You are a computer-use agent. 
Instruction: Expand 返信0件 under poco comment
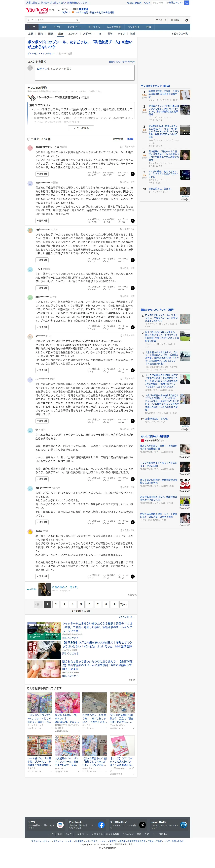[42, 577]
